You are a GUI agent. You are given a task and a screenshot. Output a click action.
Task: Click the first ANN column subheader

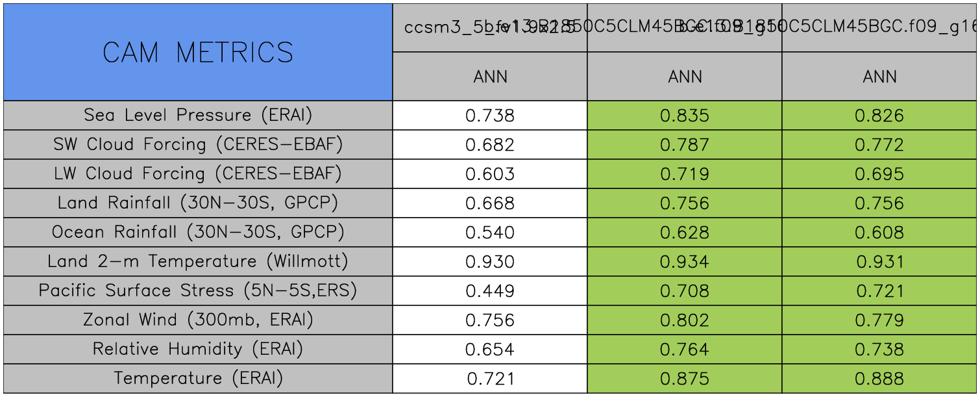click(x=490, y=77)
